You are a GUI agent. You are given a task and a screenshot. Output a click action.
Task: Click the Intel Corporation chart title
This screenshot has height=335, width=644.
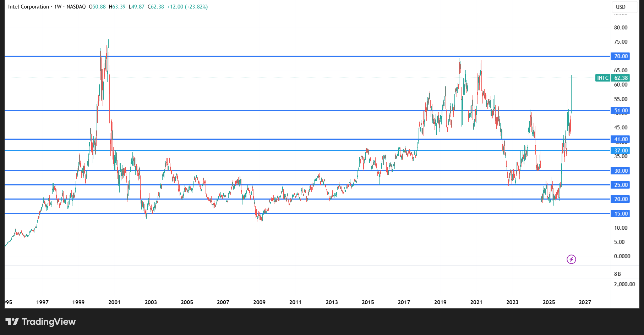[x=28, y=7]
